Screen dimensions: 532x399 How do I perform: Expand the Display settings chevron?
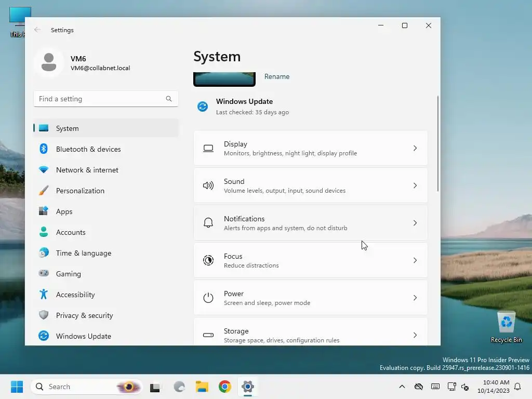[415, 148]
